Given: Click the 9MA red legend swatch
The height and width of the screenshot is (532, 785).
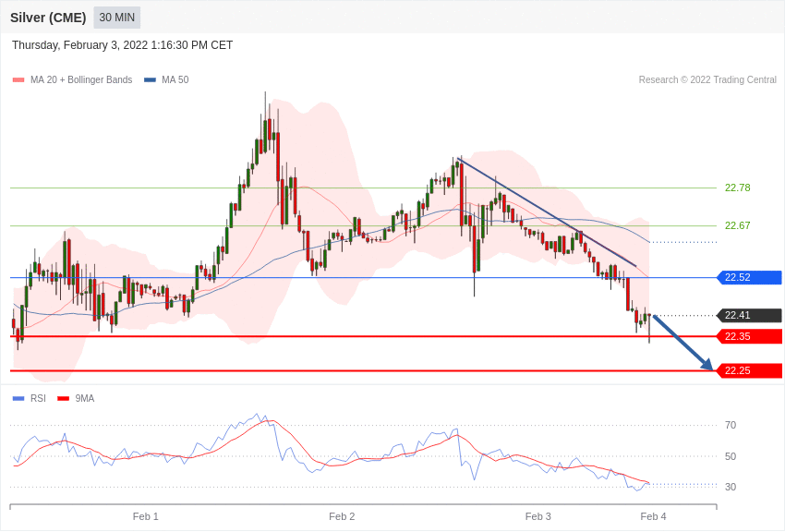Looking at the screenshot, I should pyautogui.click(x=64, y=398).
